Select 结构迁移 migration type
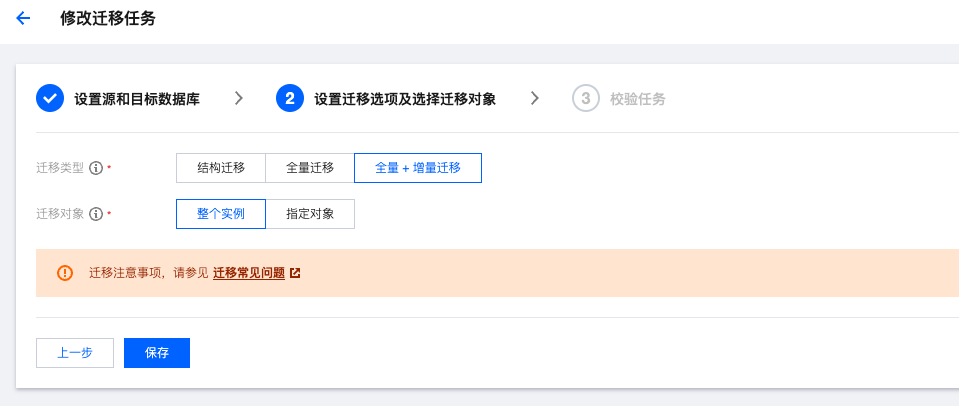The image size is (959, 406). click(221, 168)
